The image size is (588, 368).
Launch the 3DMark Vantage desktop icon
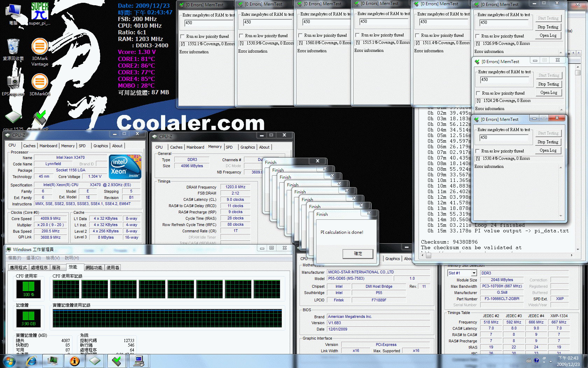(x=40, y=52)
